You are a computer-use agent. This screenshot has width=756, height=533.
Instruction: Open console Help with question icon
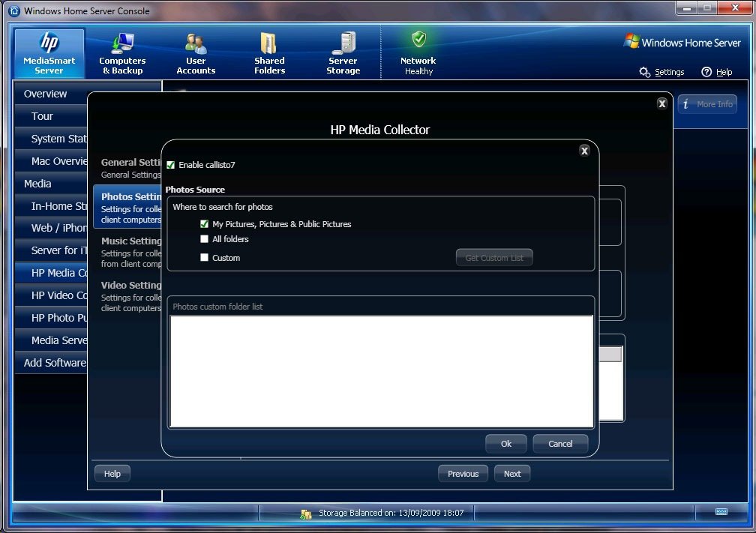(x=717, y=72)
